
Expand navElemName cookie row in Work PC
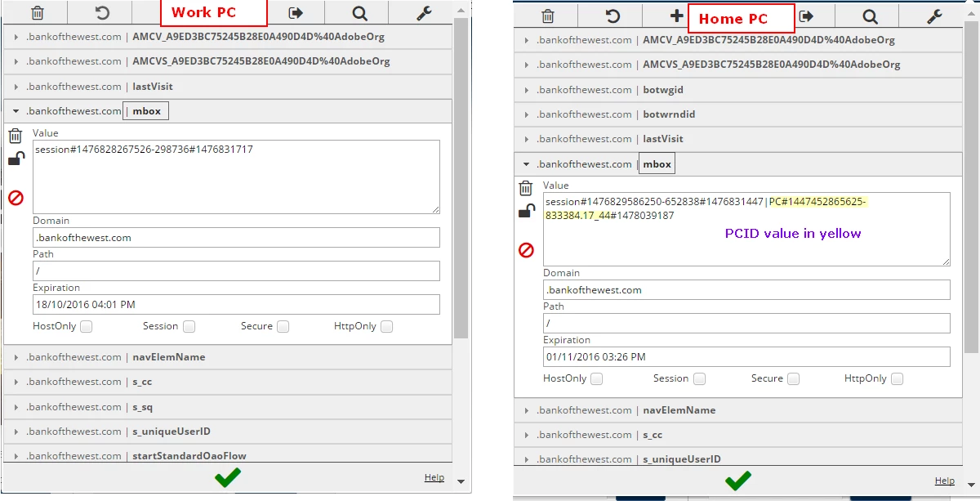(x=228, y=357)
